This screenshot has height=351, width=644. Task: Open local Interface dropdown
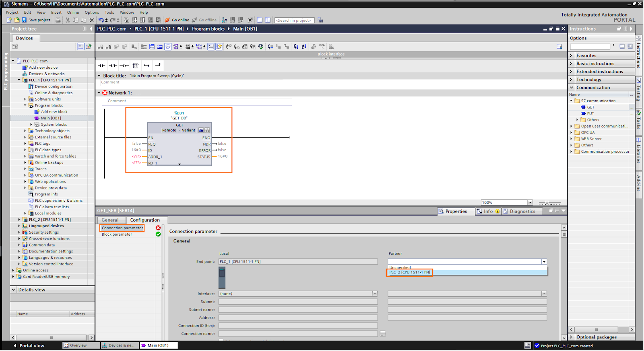click(x=375, y=294)
